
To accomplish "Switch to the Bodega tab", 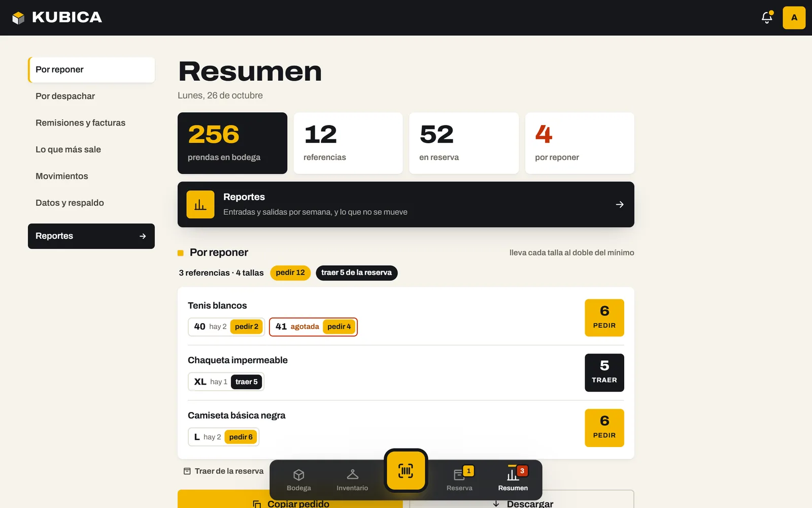I will point(299,480).
